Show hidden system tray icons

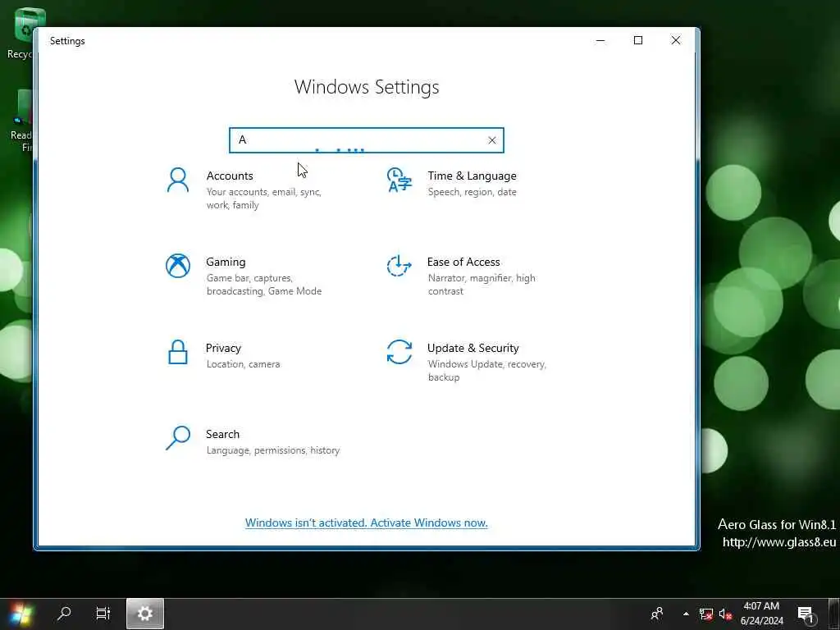click(x=686, y=614)
